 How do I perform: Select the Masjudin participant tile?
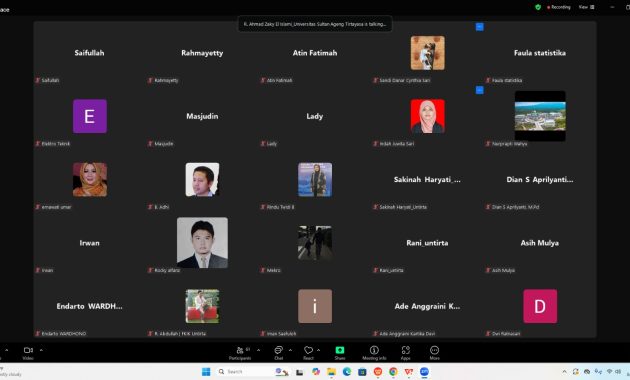[x=202, y=116]
